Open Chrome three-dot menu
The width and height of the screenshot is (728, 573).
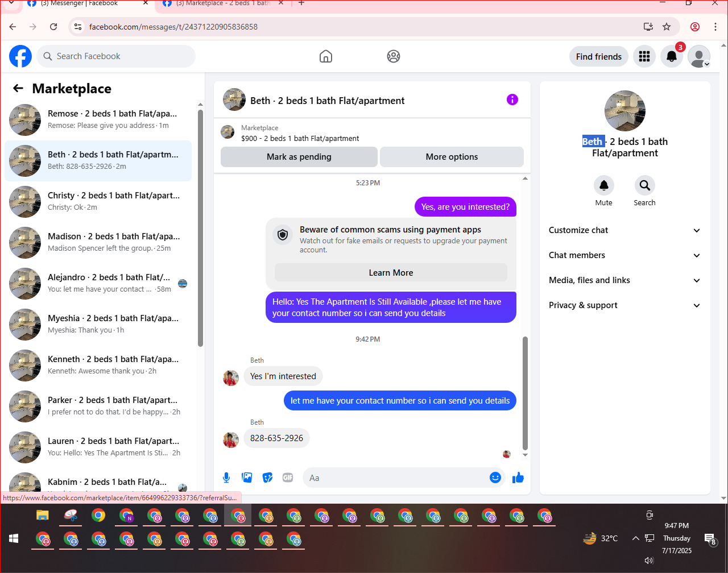pos(715,27)
